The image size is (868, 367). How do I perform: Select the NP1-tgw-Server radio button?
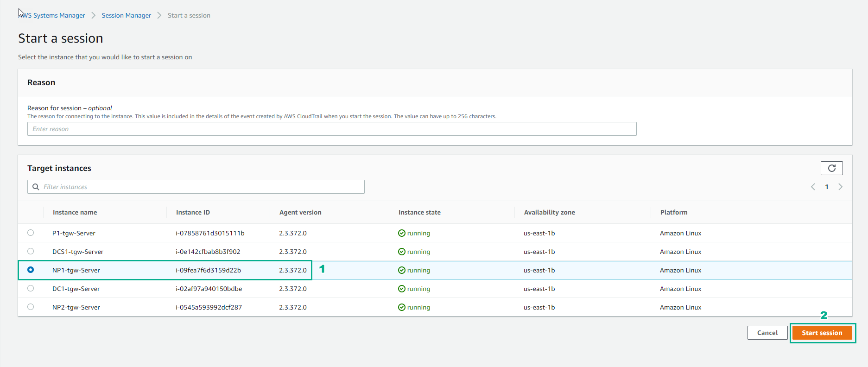[x=31, y=270]
